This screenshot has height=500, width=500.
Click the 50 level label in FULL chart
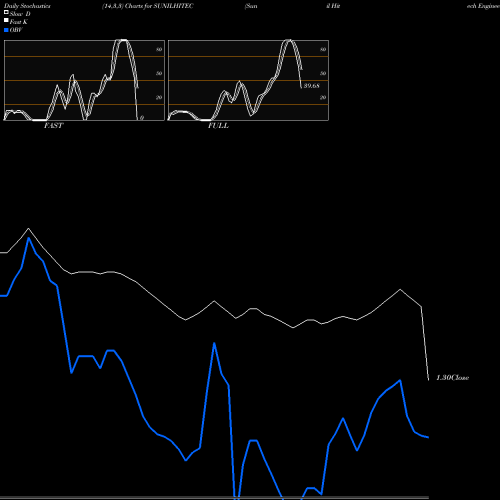click(x=323, y=73)
